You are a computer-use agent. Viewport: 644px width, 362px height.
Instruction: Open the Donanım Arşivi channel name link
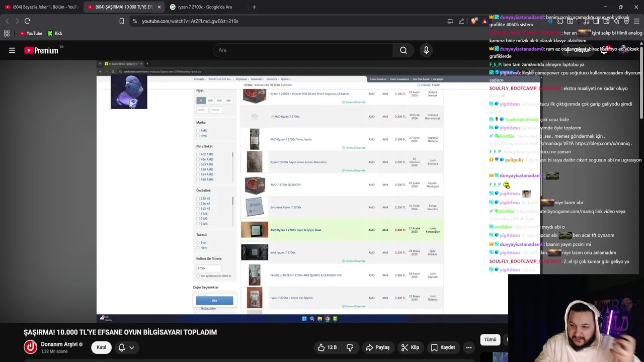(59, 344)
